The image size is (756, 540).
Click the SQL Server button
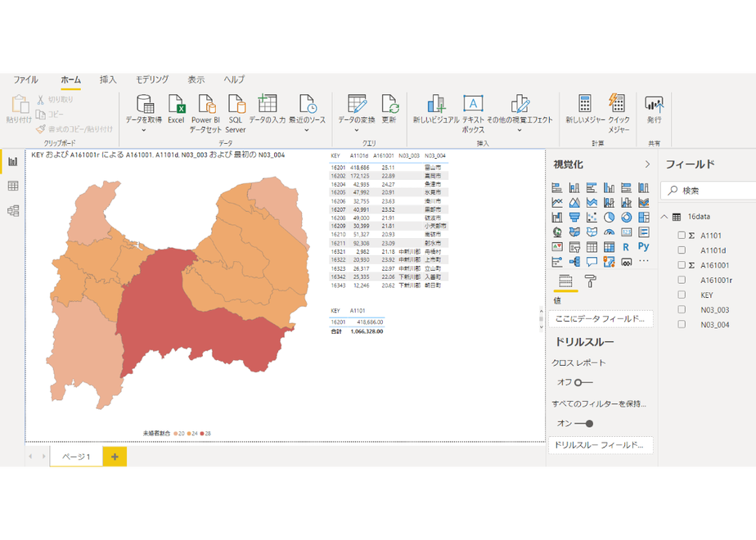pyautogui.click(x=236, y=114)
